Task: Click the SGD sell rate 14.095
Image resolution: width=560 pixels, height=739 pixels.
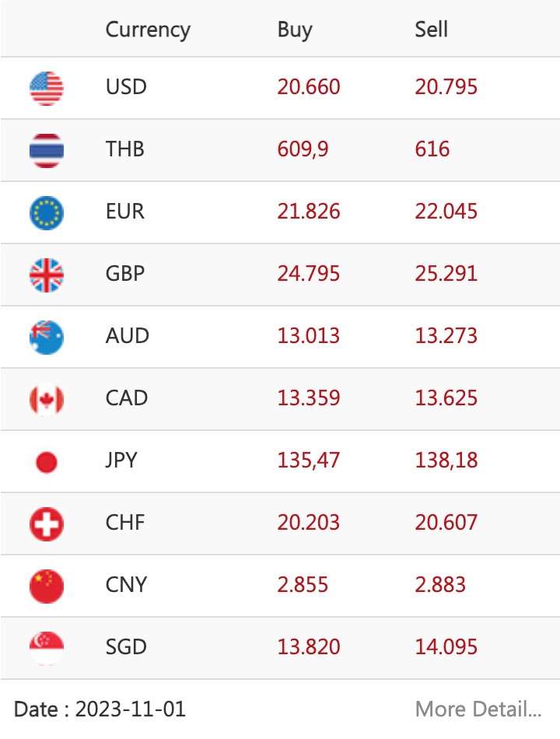Action: pyautogui.click(x=446, y=646)
